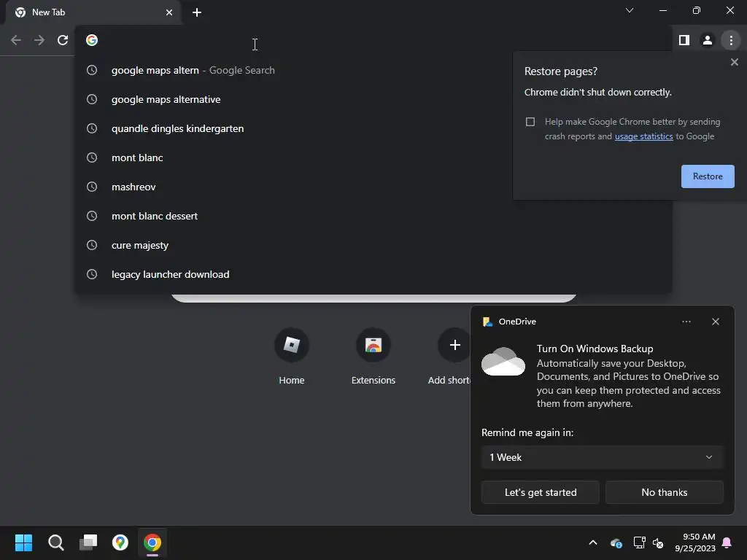Screen dimensions: 747x560
Task: Open the tab search chevron in title bar
Action: (630, 10)
